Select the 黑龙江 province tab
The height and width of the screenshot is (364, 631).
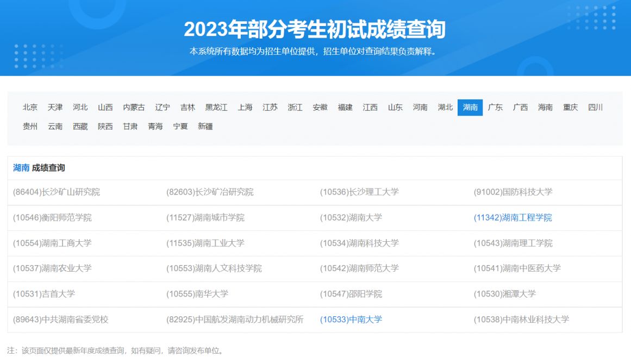pos(216,108)
